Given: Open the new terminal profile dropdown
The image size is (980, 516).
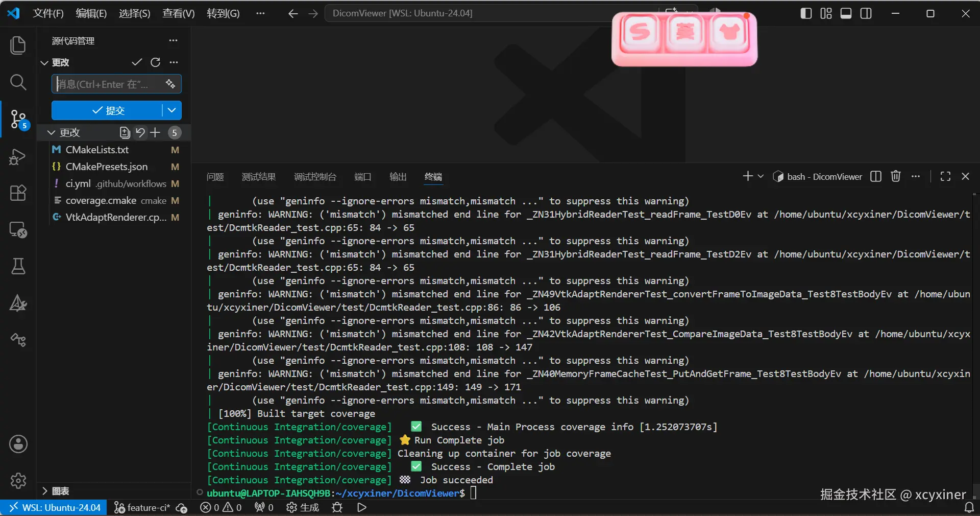Looking at the screenshot, I should click(761, 176).
